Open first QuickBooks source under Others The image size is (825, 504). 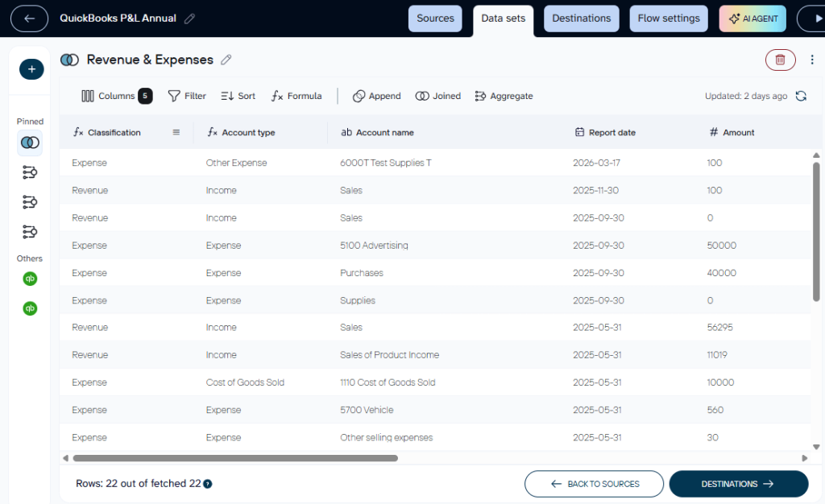point(30,279)
